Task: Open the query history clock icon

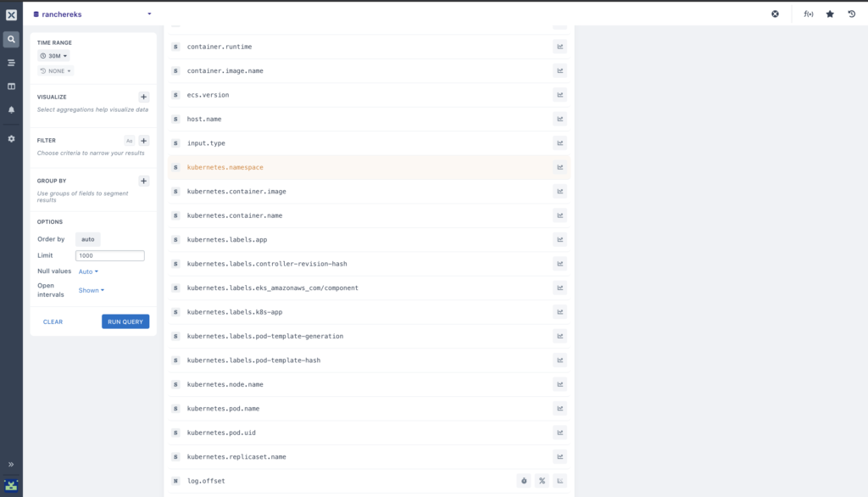Action: tap(851, 14)
